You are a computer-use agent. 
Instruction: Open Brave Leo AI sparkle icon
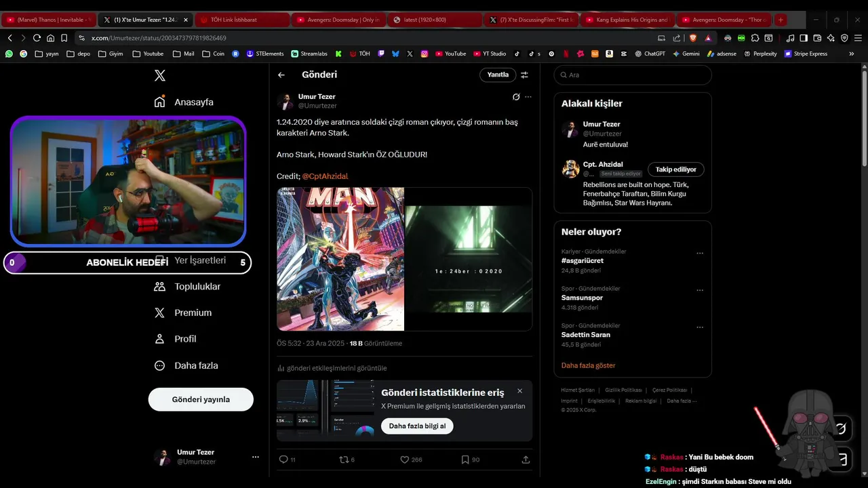[831, 38]
